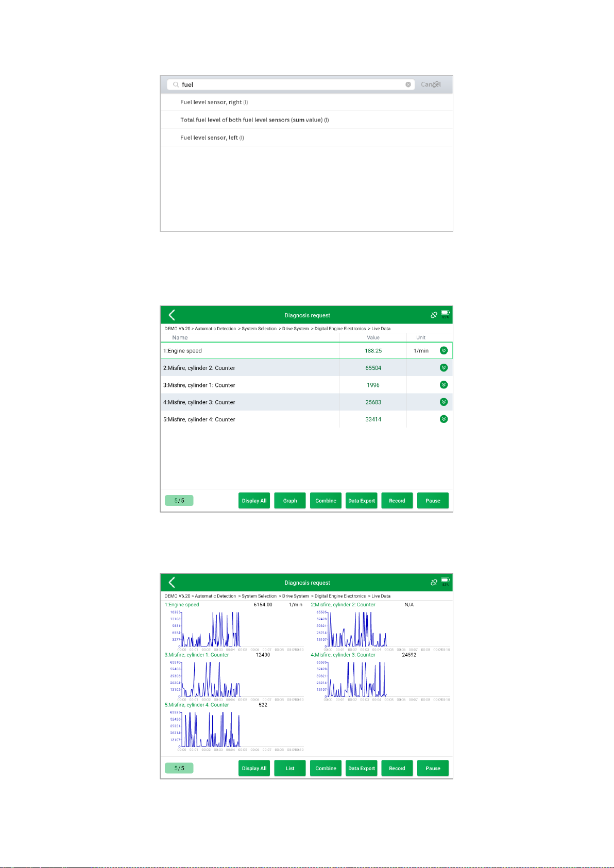Click the Name column header
Image resolution: width=614 pixels, height=868 pixels.
point(180,337)
